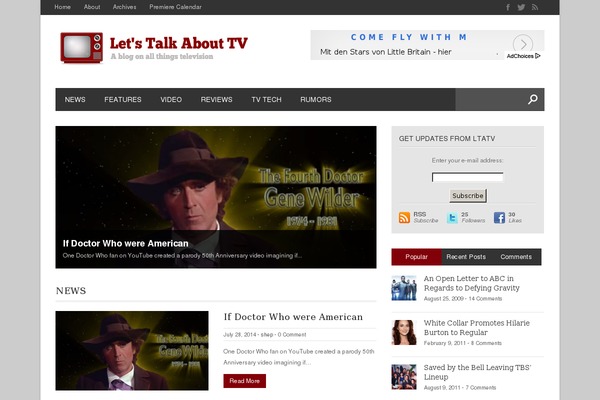Image resolution: width=600 pixels, height=400 pixels.
Task: Click the 8 Comments link
Action: 486,343
